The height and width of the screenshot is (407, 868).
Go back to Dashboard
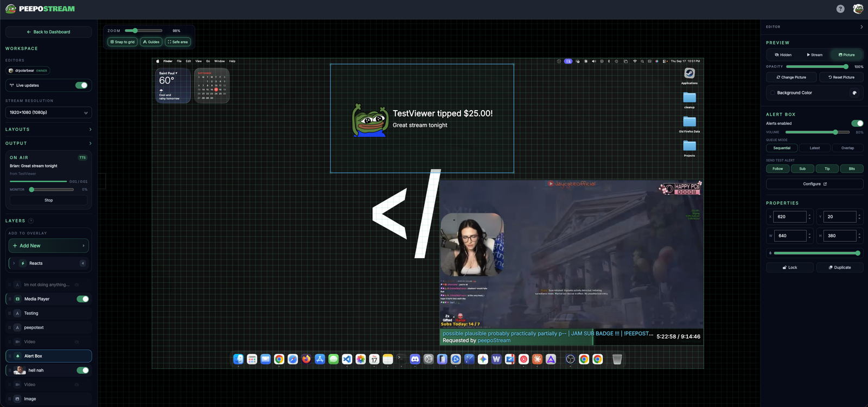point(49,32)
